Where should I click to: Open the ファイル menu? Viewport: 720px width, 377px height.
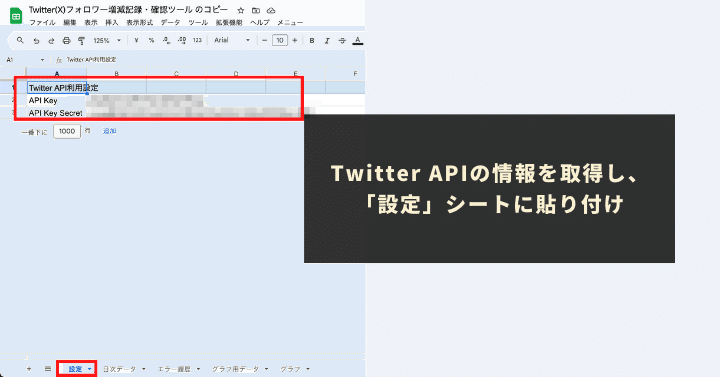pyautogui.click(x=42, y=22)
